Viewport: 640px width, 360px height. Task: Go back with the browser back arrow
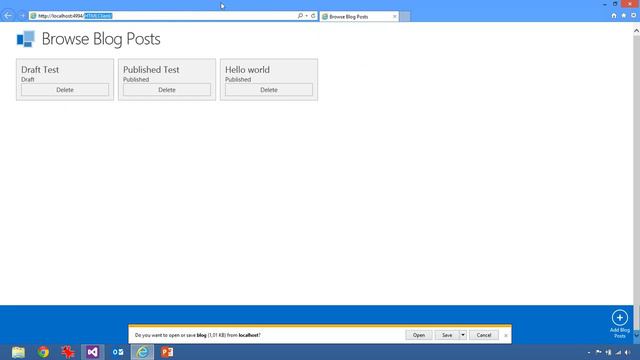tap(8, 16)
